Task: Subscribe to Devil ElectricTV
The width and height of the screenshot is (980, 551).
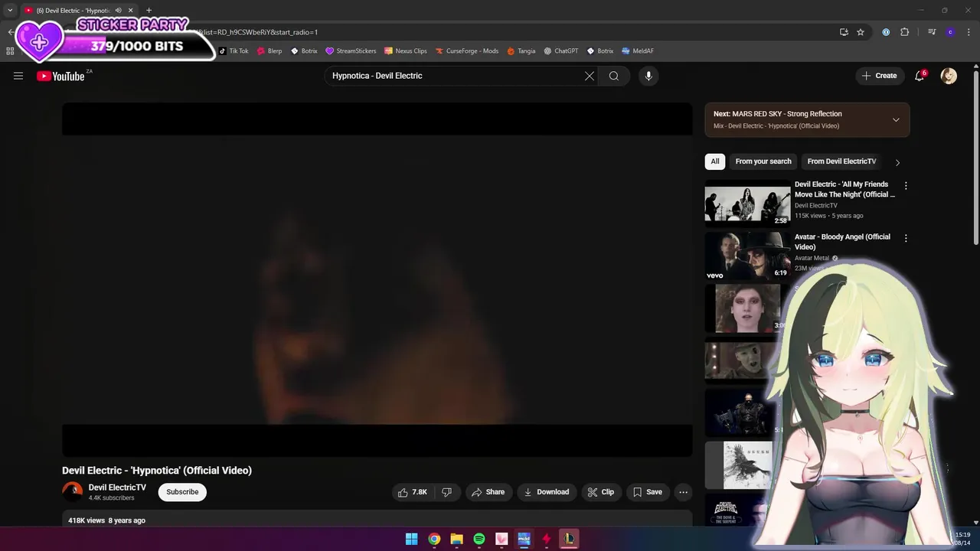Action: tap(182, 492)
